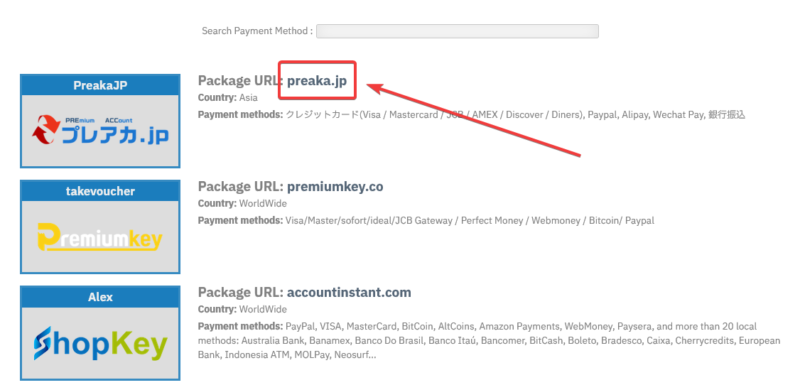Click the Payment methods text for premiumkey.co
Screen dimensions: 800x385
pyautogui.click(x=426, y=221)
